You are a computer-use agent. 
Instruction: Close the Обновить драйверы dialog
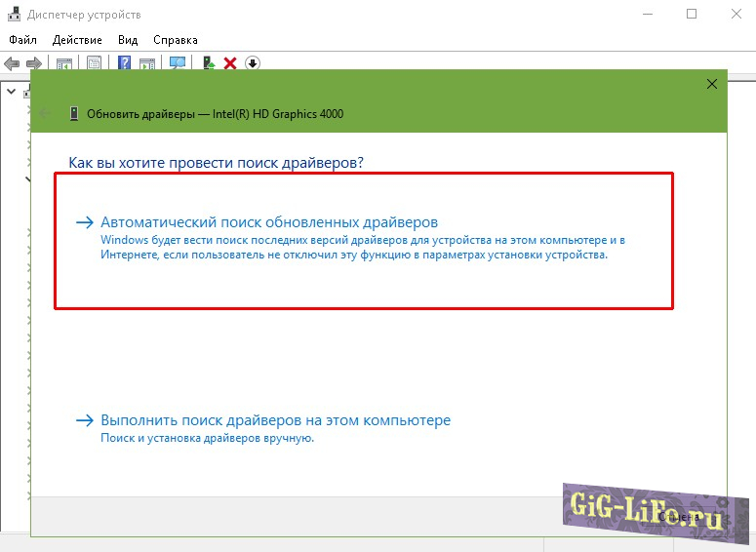(x=712, y=85)
